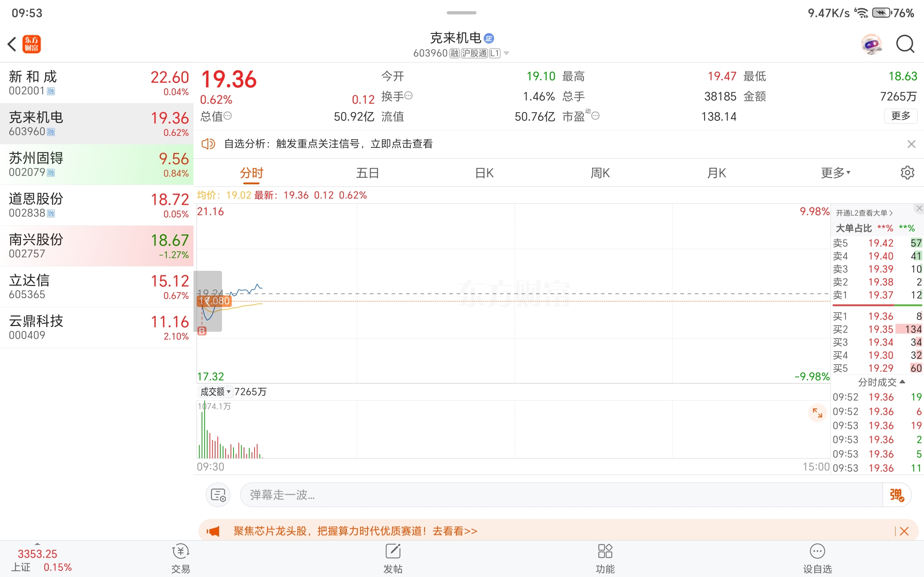Collapse the 分时成交 list
924x577 pixels.
(x=881, y=382)
